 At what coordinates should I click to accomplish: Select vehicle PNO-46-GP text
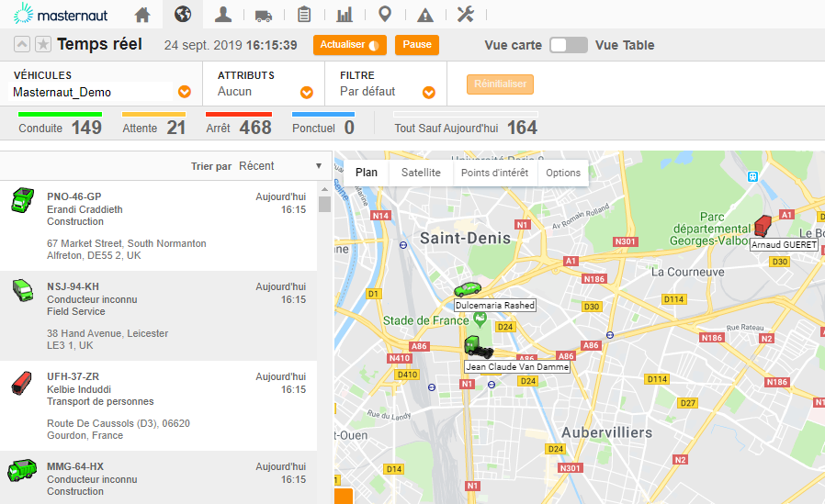[74, 196]
